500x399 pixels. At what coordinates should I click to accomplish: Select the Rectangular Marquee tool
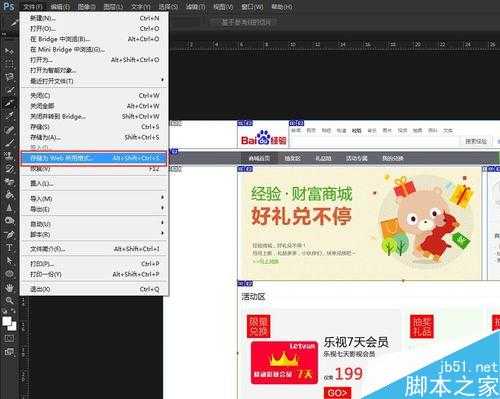(9, 64)
